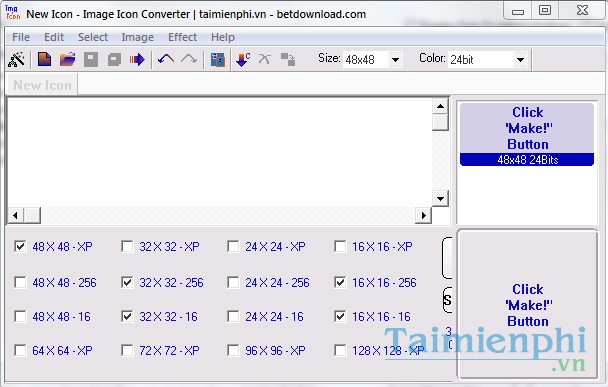Select the 48x48 24Bits preview thumbnail
The image size is (608, 387).
527,134
